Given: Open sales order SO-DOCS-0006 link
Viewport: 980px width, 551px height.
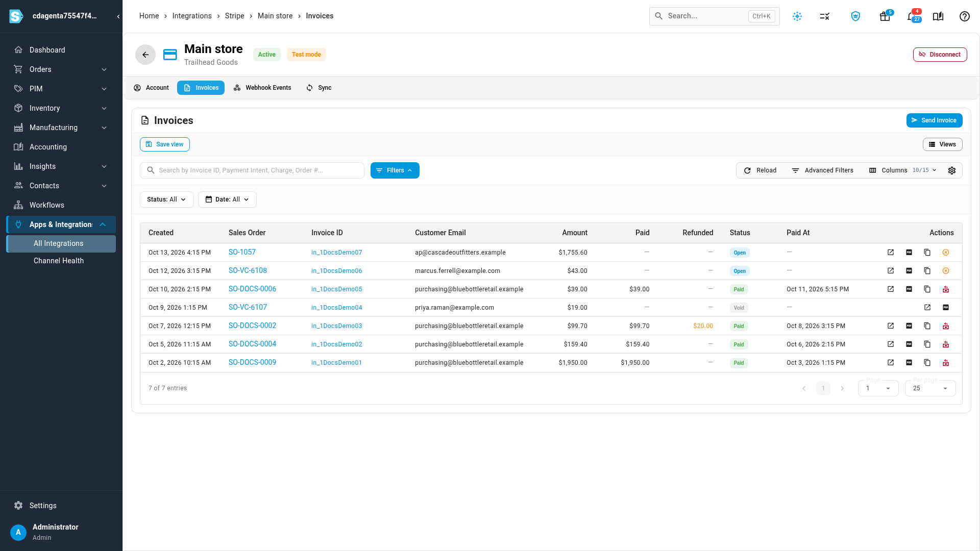Looking at the screenshot, I should 252,289.
